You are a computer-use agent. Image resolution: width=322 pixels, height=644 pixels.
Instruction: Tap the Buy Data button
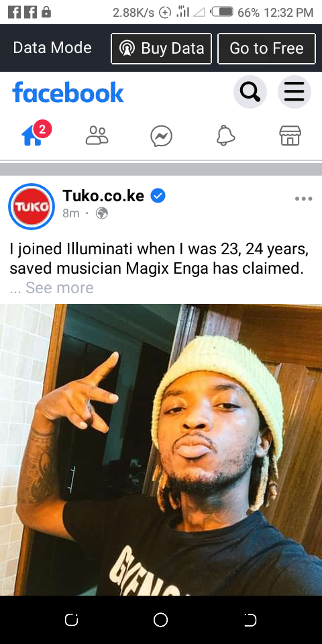click(x=161, y=48)
